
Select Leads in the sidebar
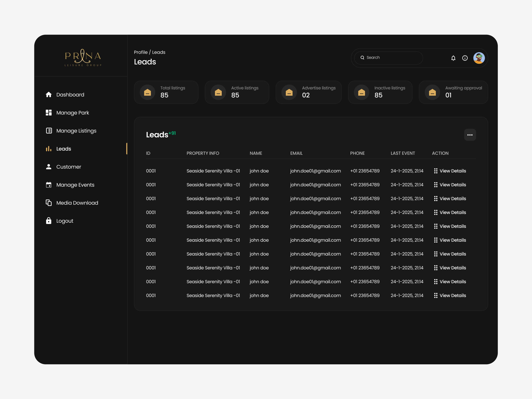click(x=64, y=149)
